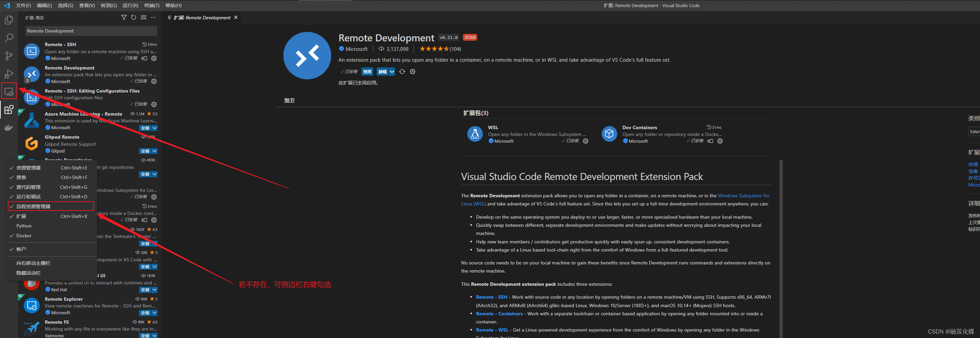The width and height of the screenshot is (980, 338).
Task: Open the 查看(V) menu
Action: click(x=87, y=5)
